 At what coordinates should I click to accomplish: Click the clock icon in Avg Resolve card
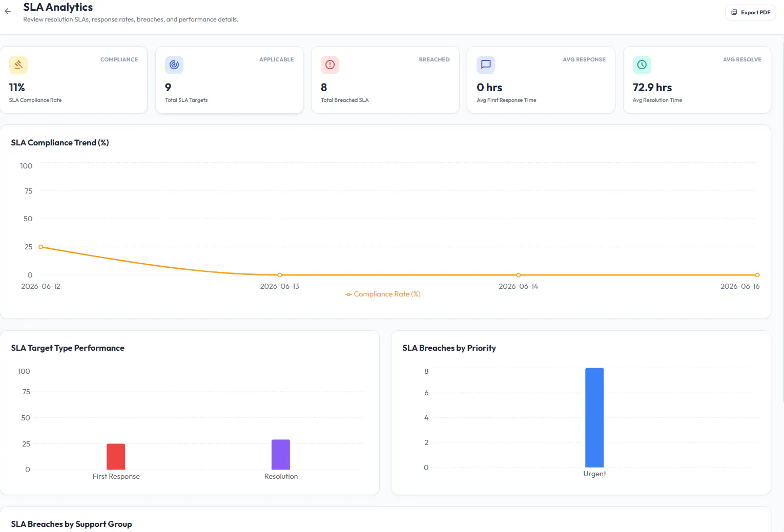[x=642, y=65]
